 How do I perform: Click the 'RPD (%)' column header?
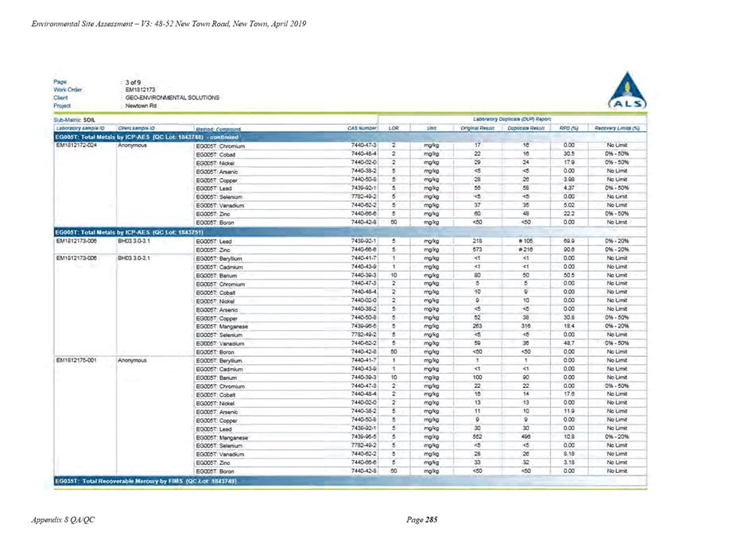[569, 128]
